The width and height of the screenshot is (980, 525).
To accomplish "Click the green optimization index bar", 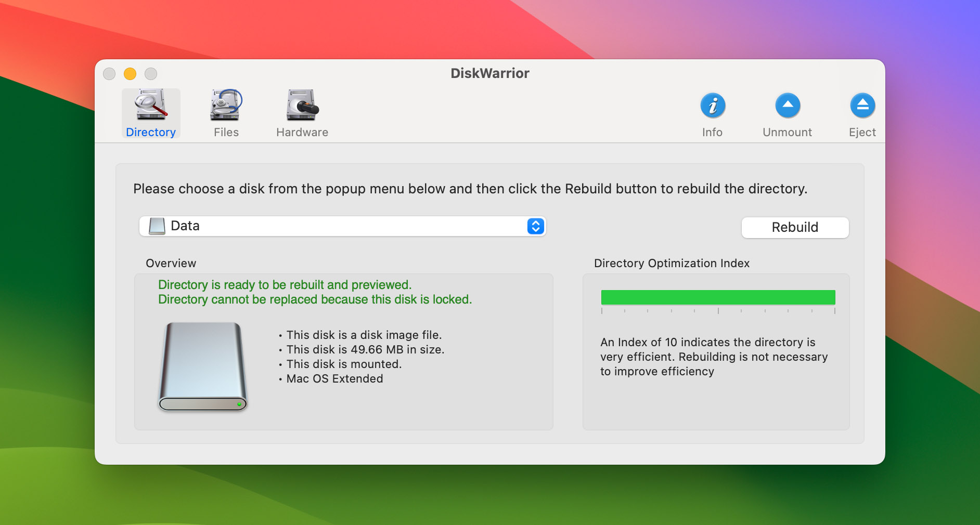I will tap(718, 297).
